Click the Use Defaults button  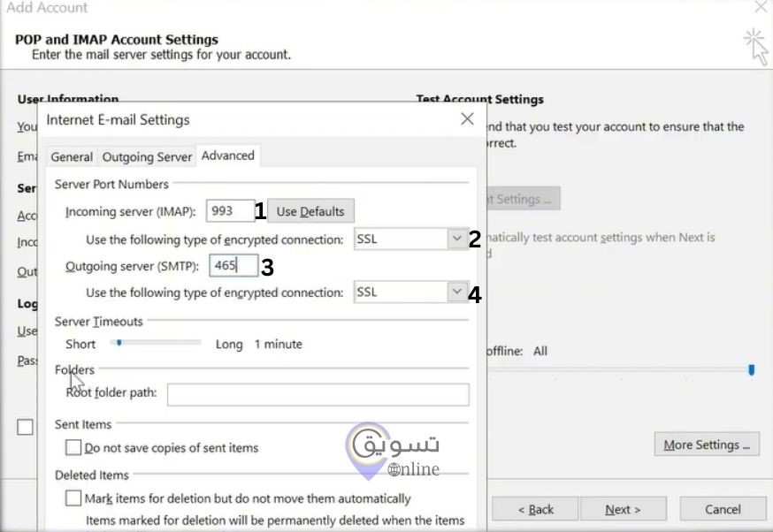point(310,211)
